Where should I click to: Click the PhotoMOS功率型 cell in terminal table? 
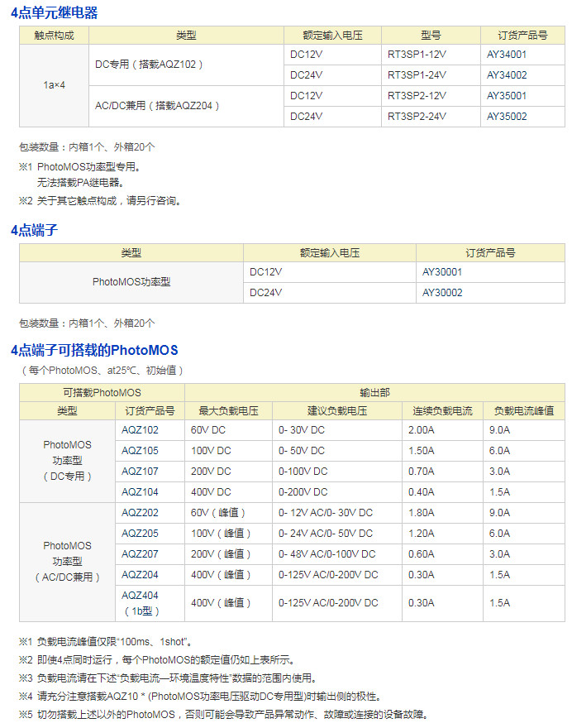131,282
